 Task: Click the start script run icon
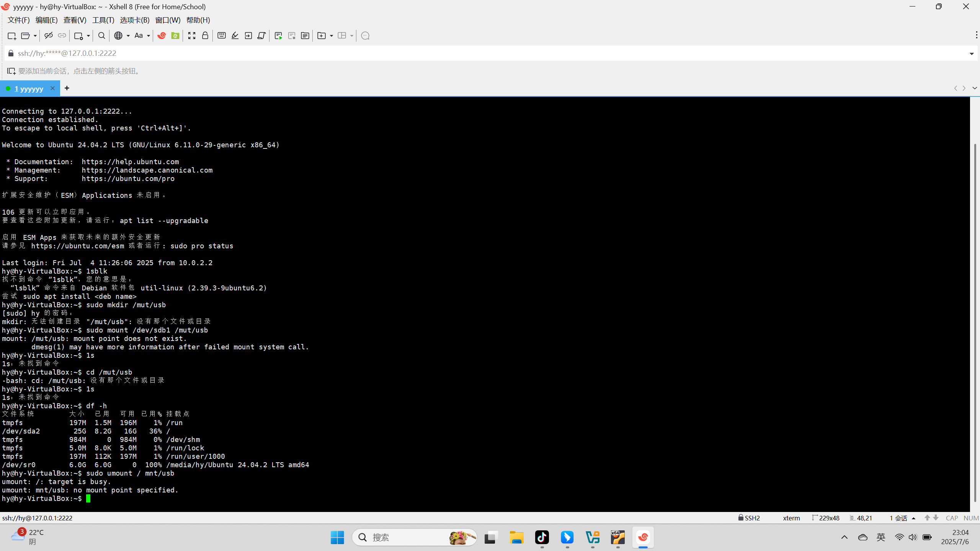pyautogui.click(x=278, y=36)
